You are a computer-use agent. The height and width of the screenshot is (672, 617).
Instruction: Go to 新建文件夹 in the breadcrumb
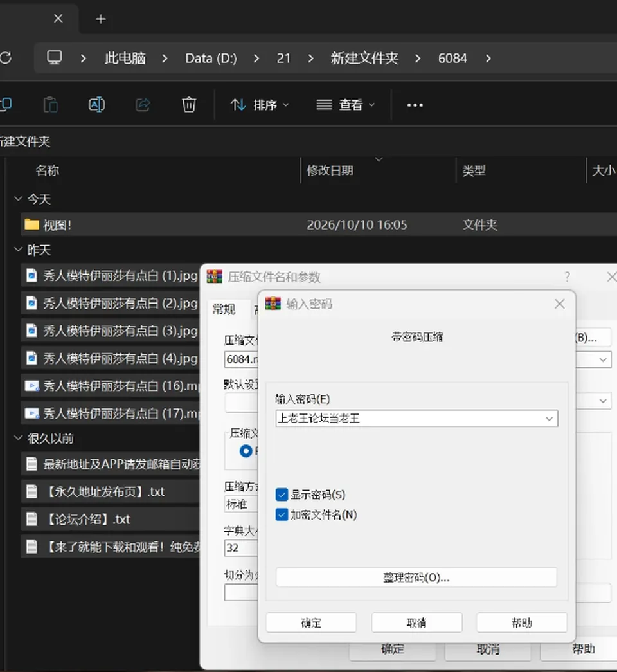[x=364, y=58]
